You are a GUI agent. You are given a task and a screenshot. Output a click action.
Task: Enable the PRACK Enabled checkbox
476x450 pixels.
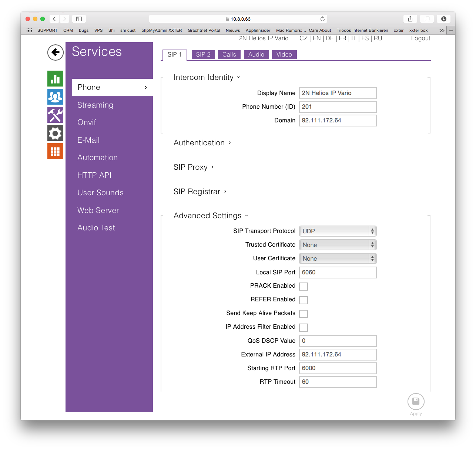click(304, 287)
